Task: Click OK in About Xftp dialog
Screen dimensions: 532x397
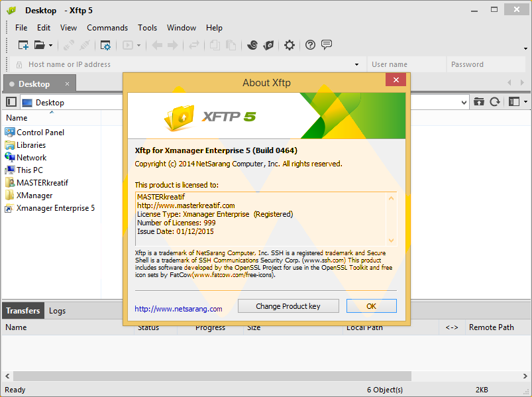Action: point(372,306)
